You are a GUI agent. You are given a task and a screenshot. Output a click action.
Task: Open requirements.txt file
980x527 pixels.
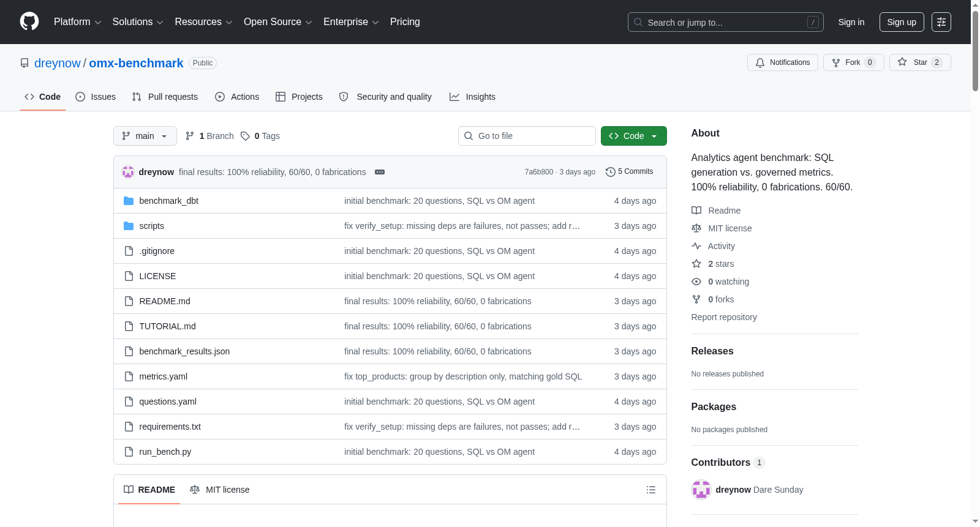[170, 427]
